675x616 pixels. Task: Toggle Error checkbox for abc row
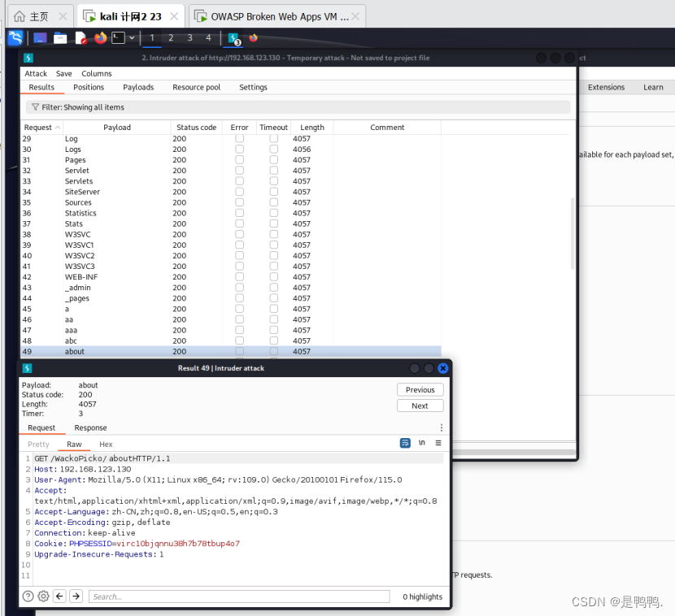click(x=239, y=341)
